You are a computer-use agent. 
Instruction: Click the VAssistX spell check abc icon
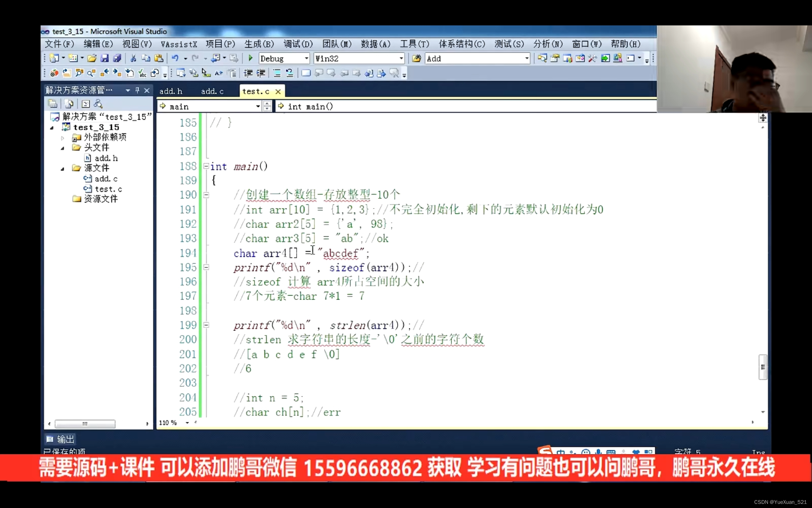tap(142, 73)
